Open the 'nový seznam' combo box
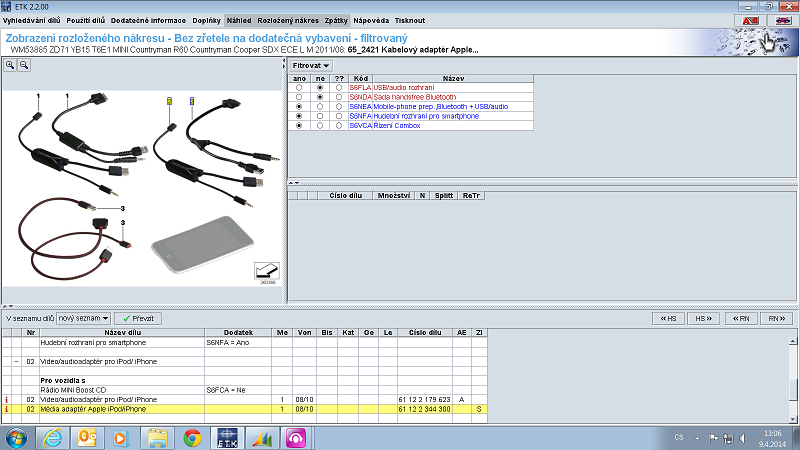This screenshot has height=450, width=800. [x=83, y=318]
